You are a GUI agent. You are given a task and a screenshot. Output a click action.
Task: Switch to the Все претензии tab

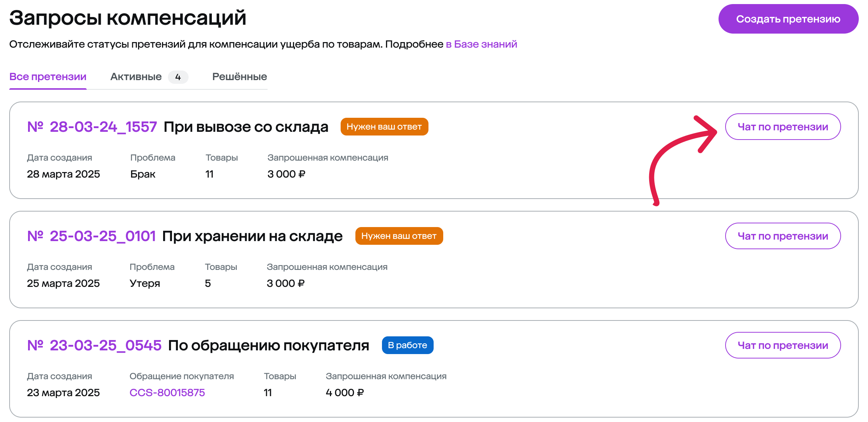48,77
